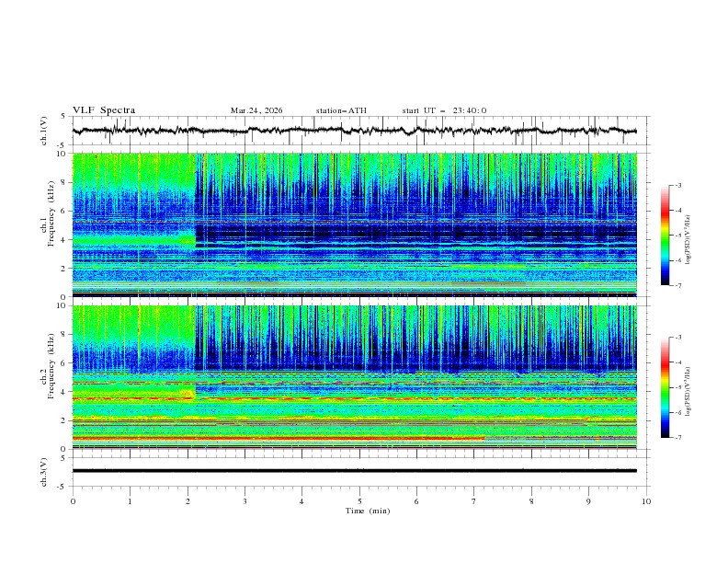This screenshot has height=563, width=728.
Task: Select the "Mar.24, 2026" date text
Action: click(256, 110)
